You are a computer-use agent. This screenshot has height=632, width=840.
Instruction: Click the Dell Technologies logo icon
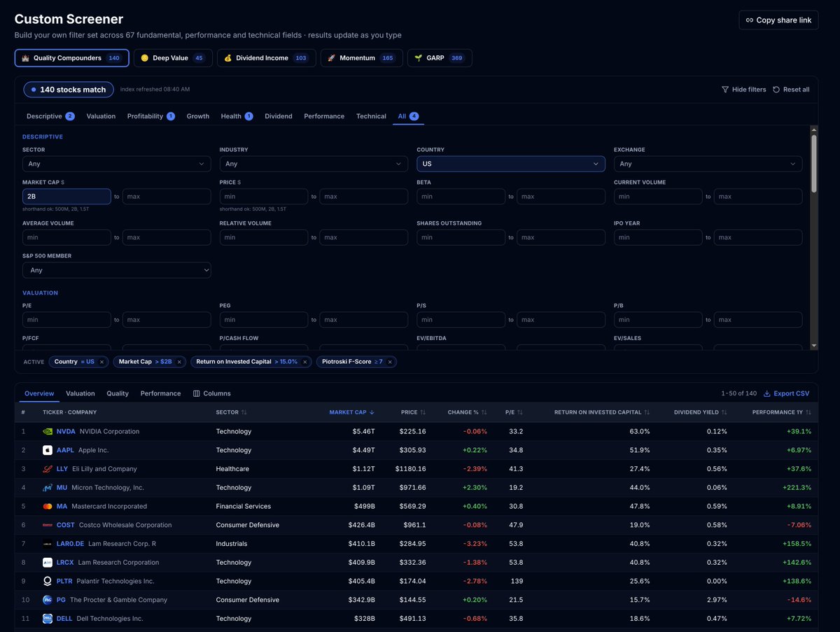(x=48, y=619)
